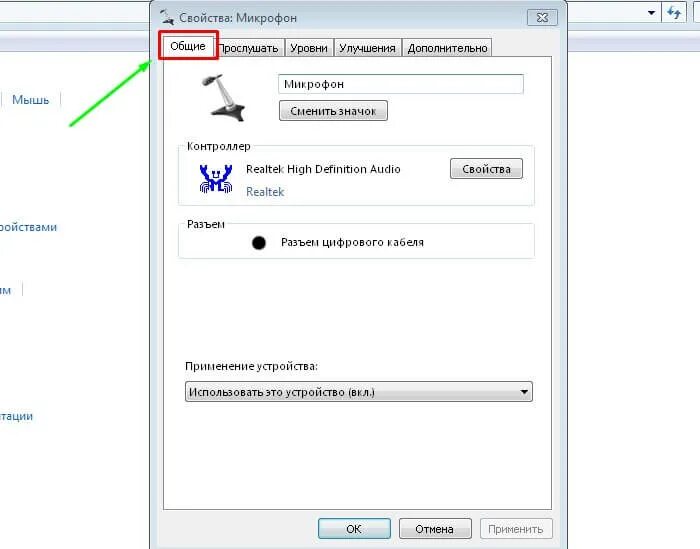This screenshot has width=700, height=549.
Task: Switch to the Прослушать tab
Action: coord(249,48)
